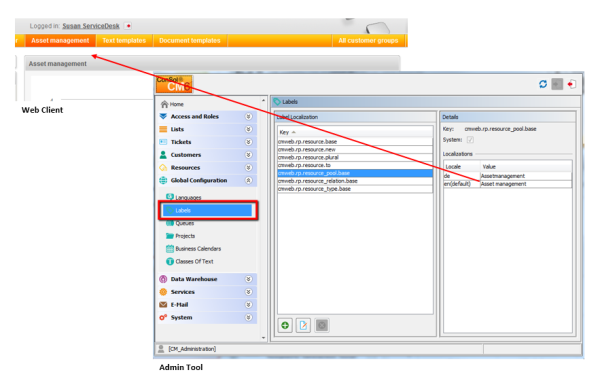Image resolution: width=600 pixels, height=385 pixels.
Task: Expand the E-Mail section chevron
Action: tap(248, 305)
